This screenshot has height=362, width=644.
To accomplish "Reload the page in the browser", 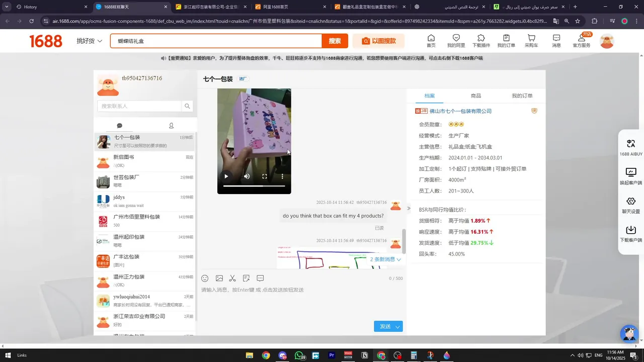I will click(32, 21).
